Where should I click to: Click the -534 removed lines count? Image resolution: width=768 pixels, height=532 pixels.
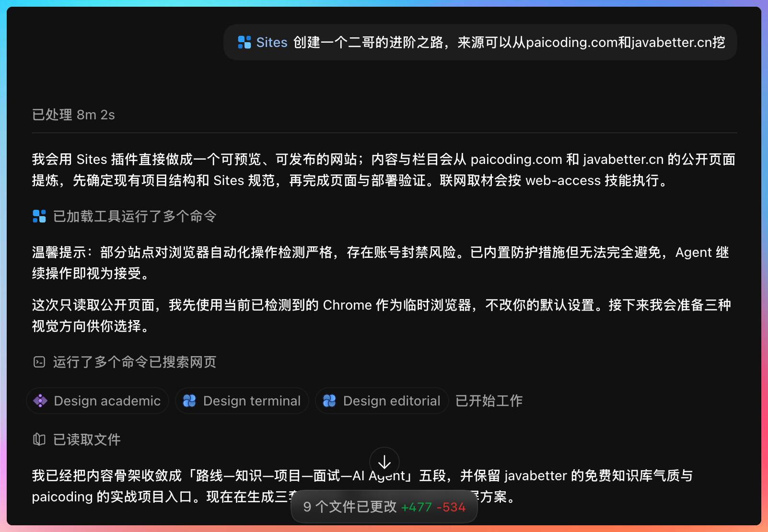pos(451,507)
